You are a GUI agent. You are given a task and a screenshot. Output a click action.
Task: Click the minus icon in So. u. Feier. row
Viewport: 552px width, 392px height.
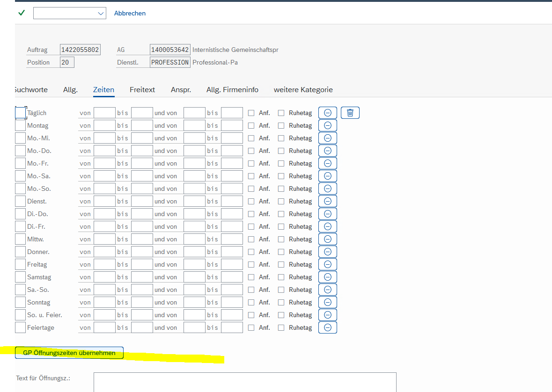tap(328, 315)
